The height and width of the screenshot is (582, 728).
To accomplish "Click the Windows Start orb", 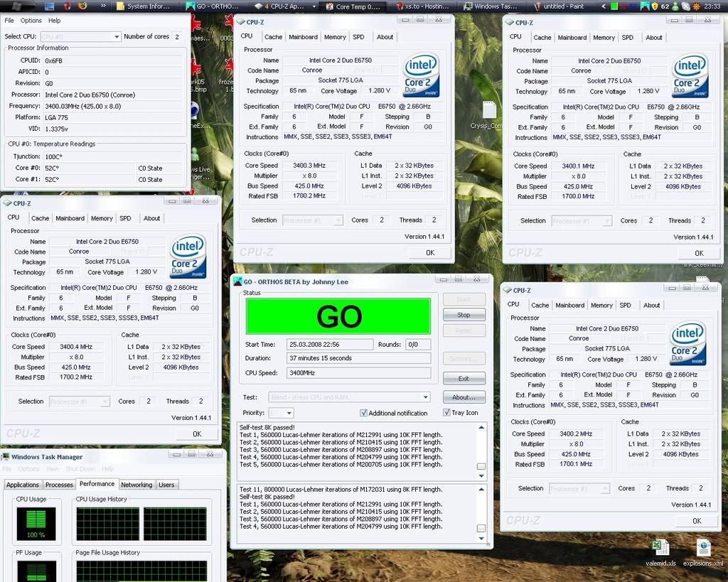I will [x=16, y=6].
